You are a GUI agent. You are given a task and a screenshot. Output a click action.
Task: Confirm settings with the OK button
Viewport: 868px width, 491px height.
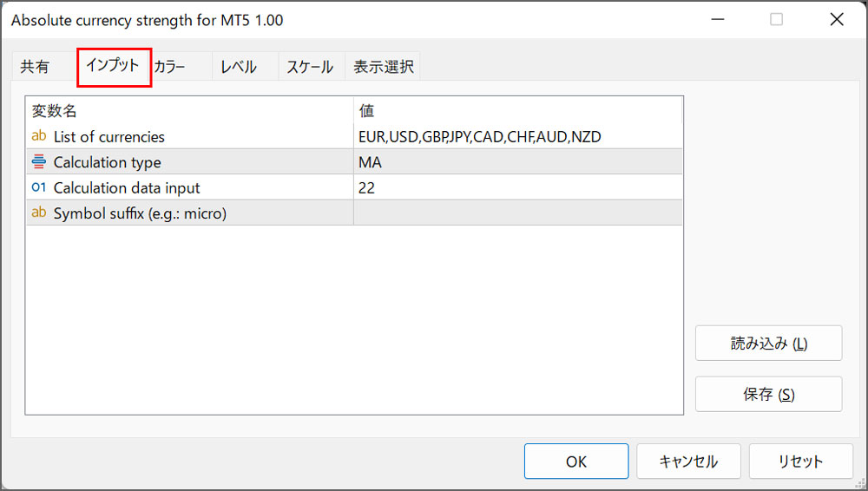(576, 462)
